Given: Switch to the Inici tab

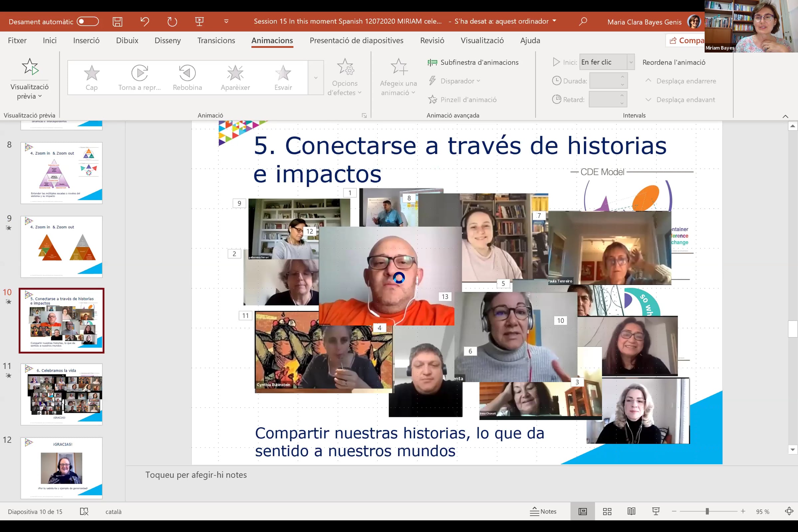Looking at the screenshot, I should click(50, 40).
